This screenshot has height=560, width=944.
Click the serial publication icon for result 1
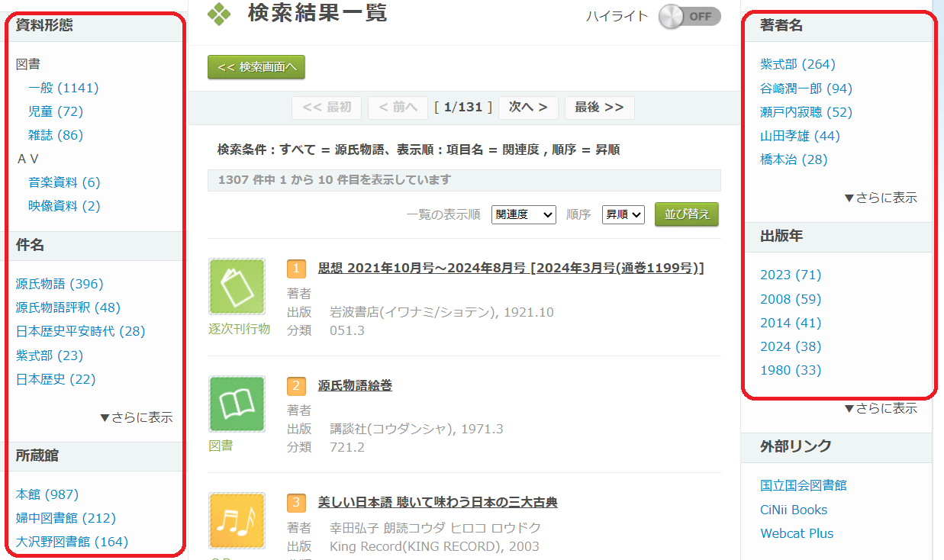237,287
